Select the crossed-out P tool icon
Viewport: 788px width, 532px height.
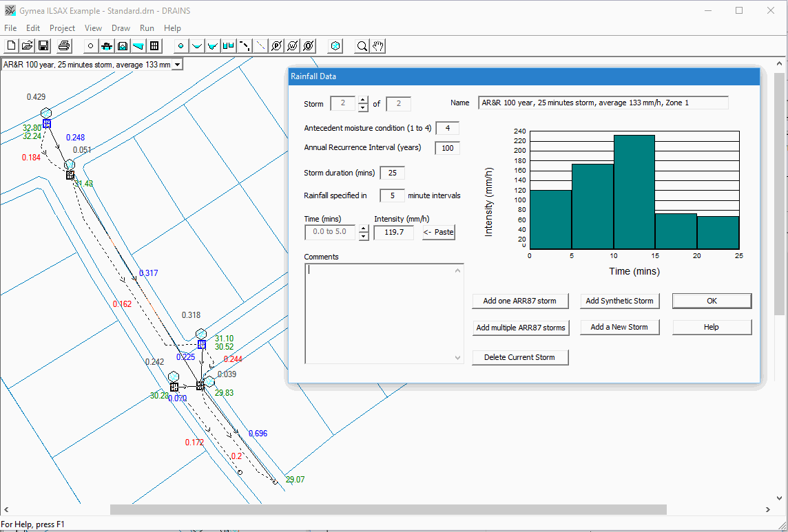[276, 46]
